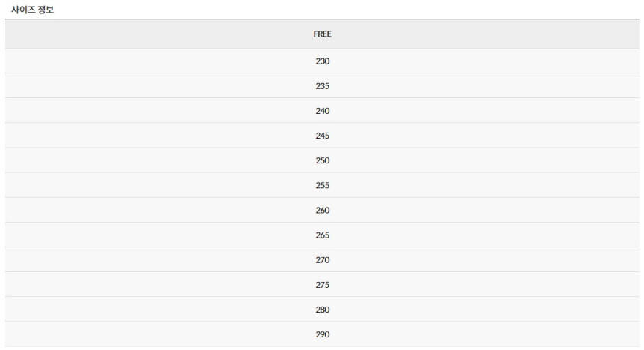The width and height of the screenshot is (644, 350).
Task: Pick the 255 size entry
Action: [322, 185]
